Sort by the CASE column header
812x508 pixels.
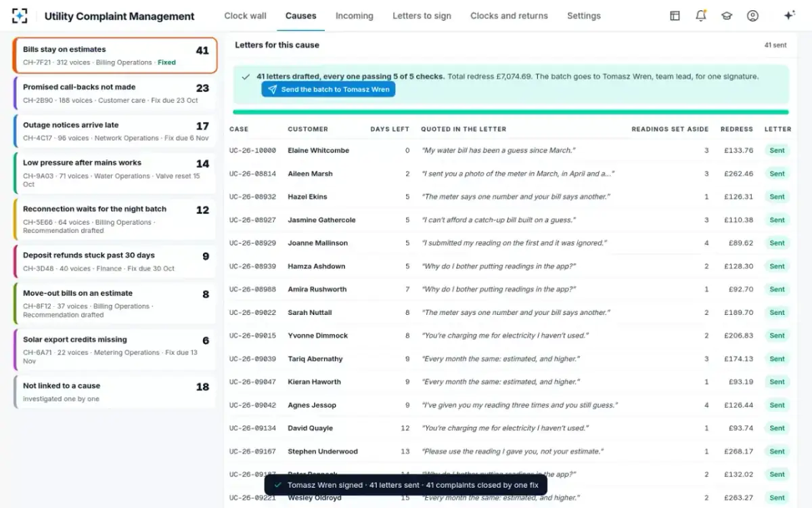[239, 129]
